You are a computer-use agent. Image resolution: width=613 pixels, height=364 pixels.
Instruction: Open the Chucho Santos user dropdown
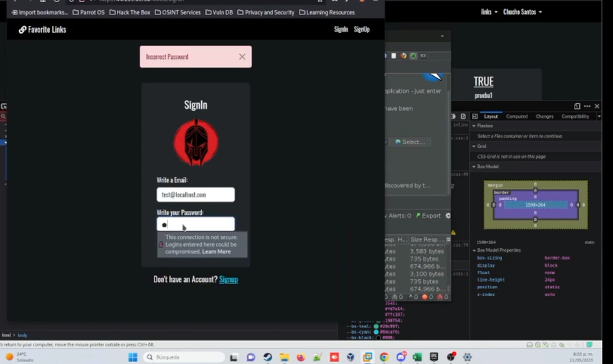522,12
